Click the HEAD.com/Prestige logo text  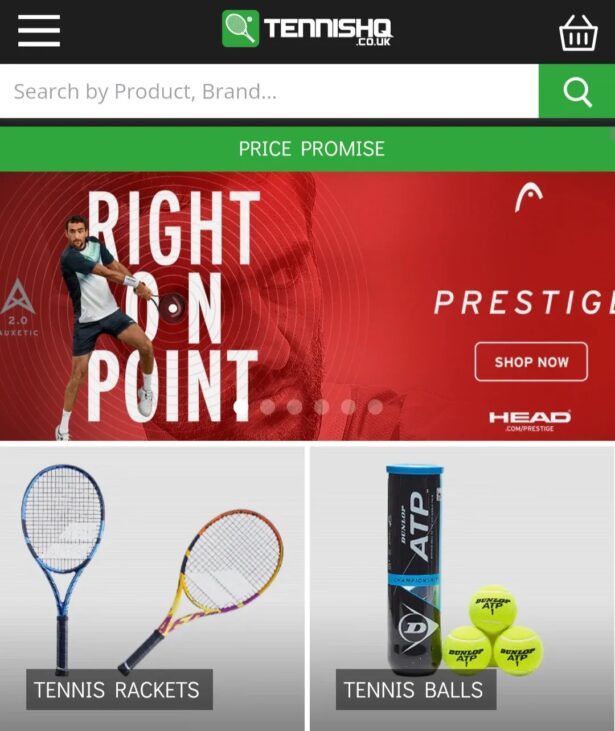point(530,421)
